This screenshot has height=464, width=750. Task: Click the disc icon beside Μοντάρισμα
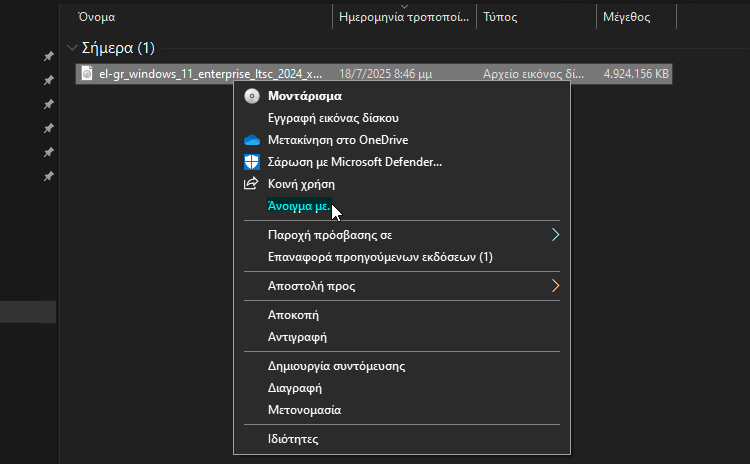[x=252, y=96]
